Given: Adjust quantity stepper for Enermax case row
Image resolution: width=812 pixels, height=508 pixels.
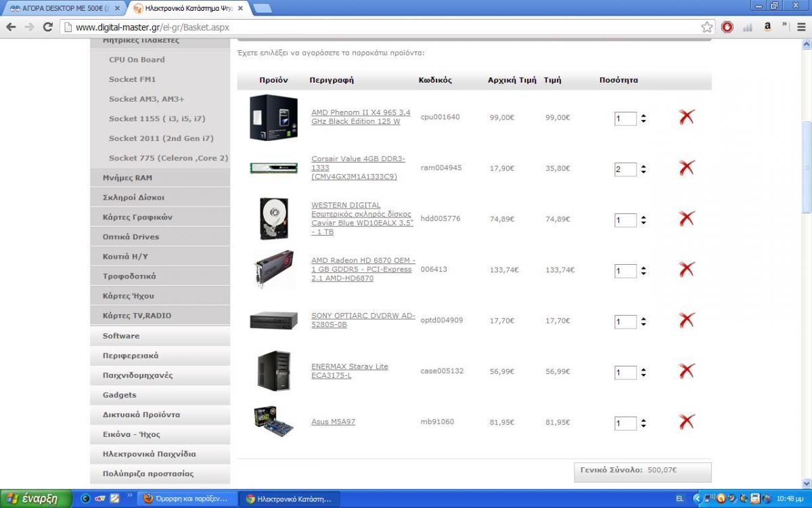Looking at the screenshot, I should (x=644, y=373).
